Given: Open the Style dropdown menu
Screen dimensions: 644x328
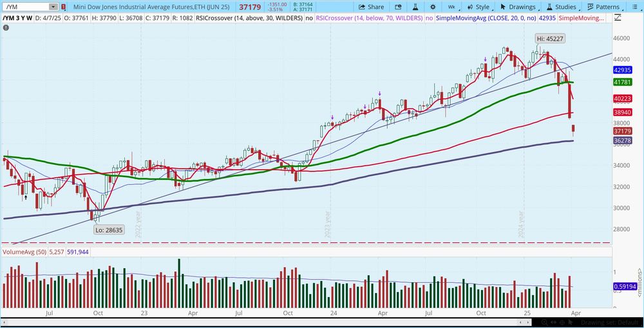Looking at the screenshot, I should (x=481, y=6).
